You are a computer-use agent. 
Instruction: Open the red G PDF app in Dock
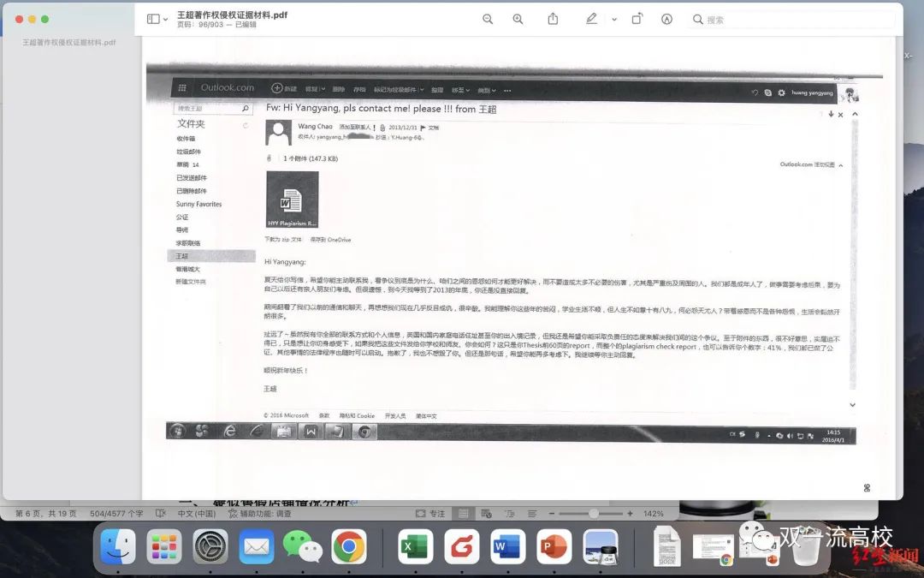pos(462,546)
